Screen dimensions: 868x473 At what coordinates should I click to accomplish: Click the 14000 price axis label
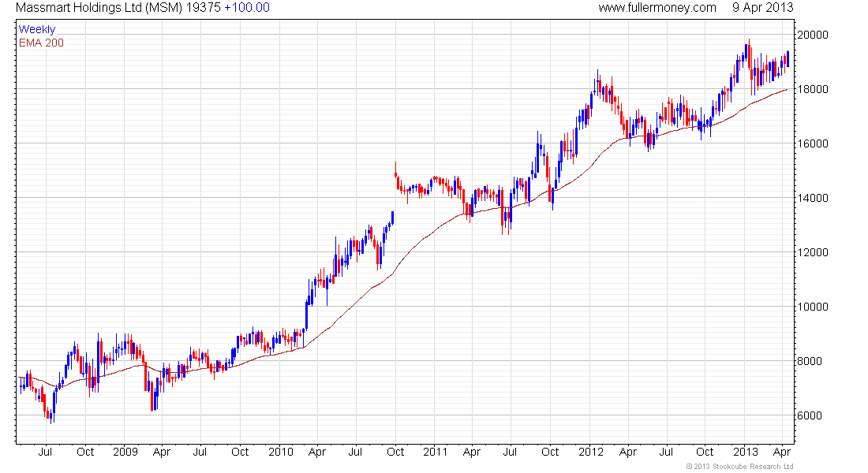813,198
